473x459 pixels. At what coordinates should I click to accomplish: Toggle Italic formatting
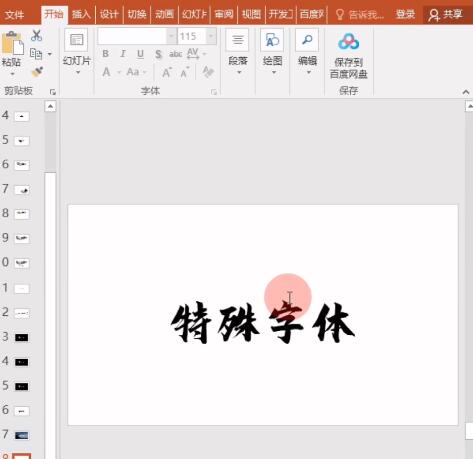123,54
